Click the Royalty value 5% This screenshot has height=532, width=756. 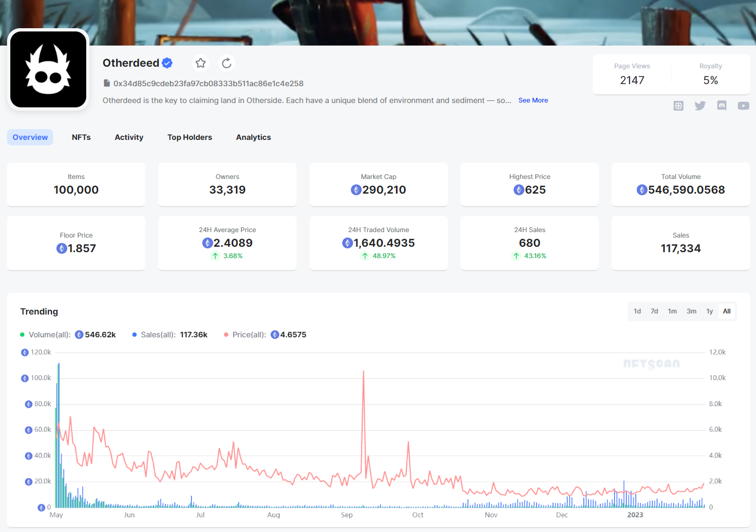tap(710, 80)
